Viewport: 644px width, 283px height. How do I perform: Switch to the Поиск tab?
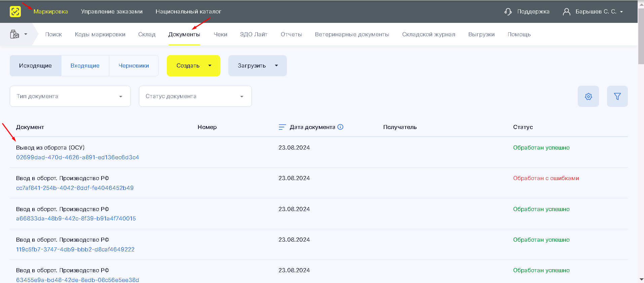(53, 34)
